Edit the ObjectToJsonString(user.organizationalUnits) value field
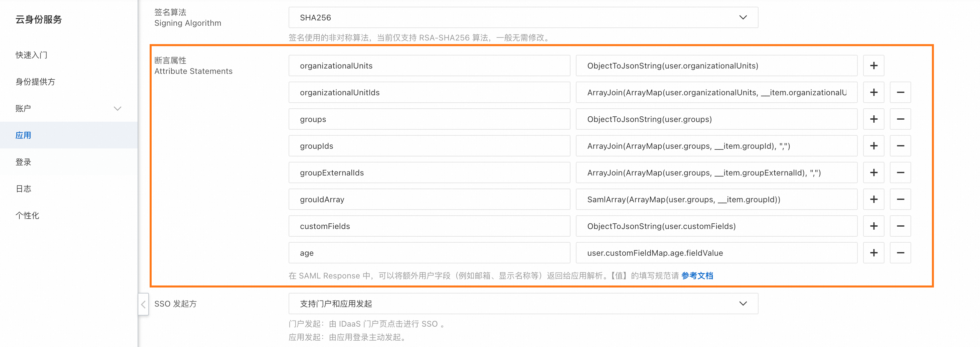 coord(716,66)
